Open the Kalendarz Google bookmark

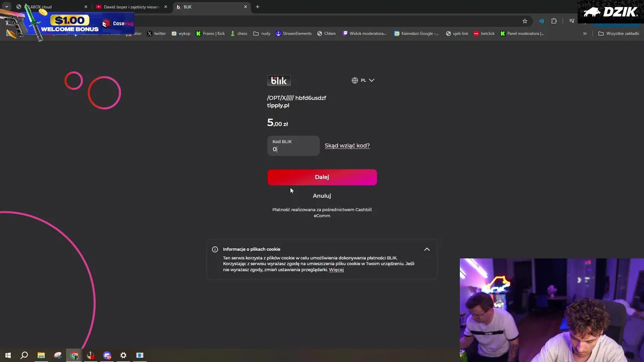[417, 34]
